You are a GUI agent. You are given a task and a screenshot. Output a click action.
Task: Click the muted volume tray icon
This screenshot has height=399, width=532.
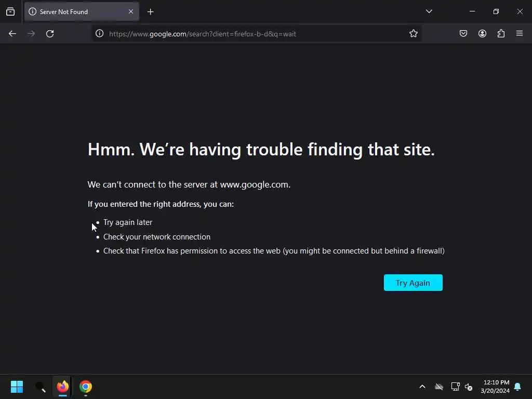point(469,387)
